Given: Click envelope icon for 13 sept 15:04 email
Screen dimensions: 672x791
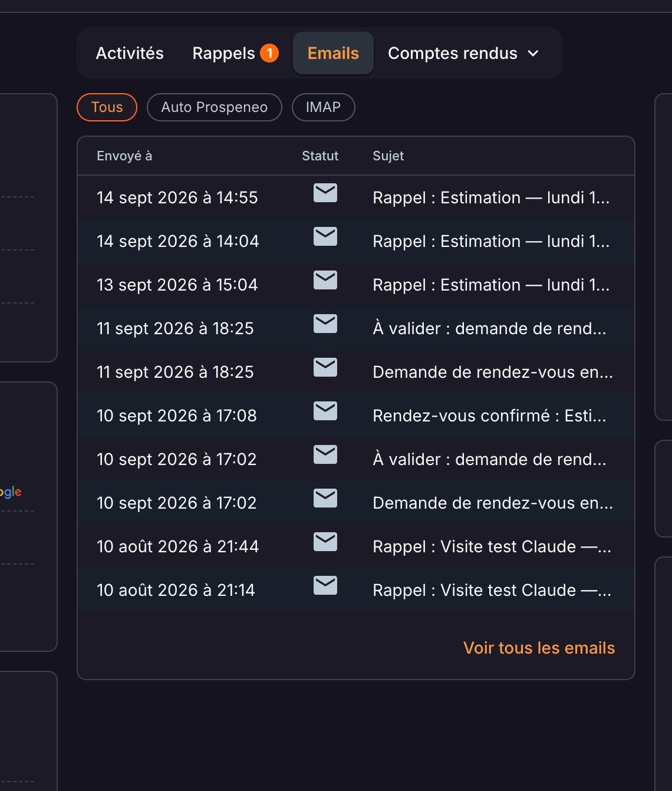Looking at the screenshot, I should click(x=325, y=280).
